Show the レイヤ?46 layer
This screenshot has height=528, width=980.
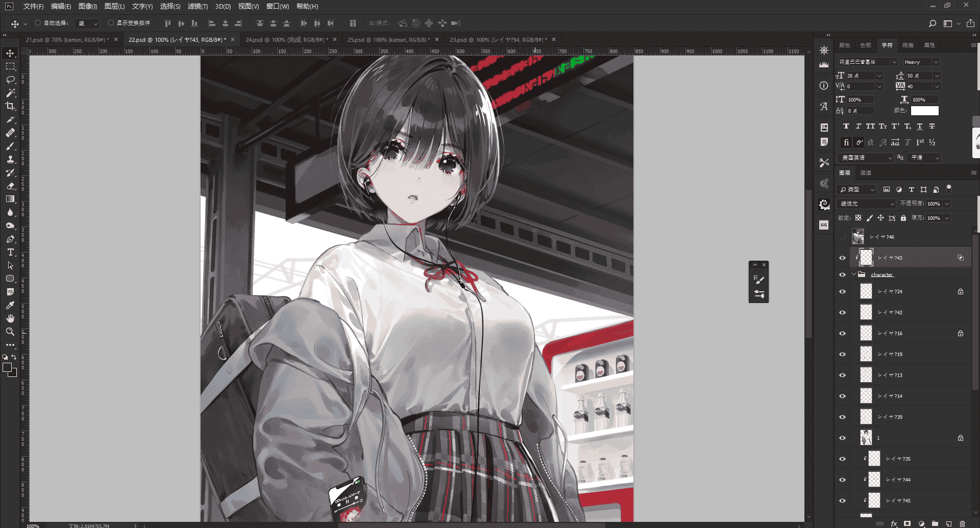(x=842, y=237)
